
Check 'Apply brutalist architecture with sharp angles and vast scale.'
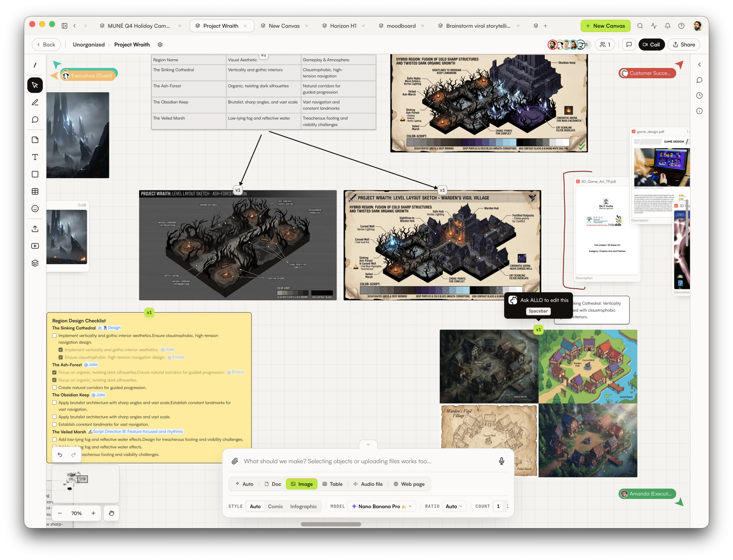click(54, 417)
